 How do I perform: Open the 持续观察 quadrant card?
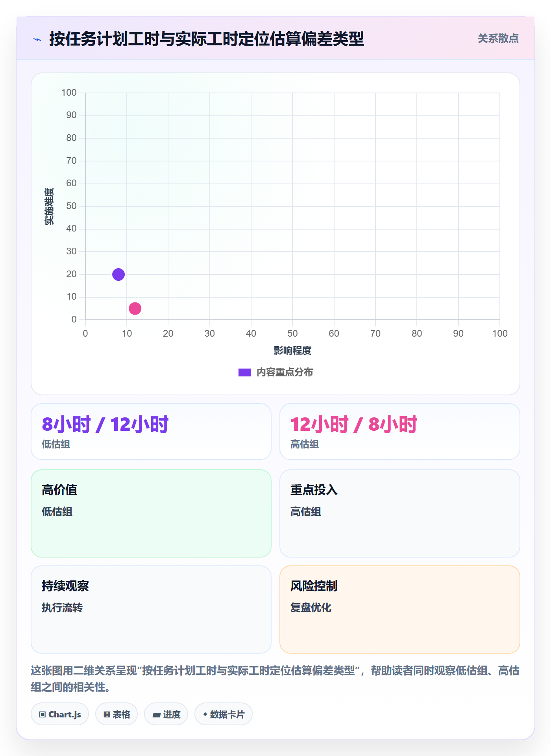pos(151,609)
